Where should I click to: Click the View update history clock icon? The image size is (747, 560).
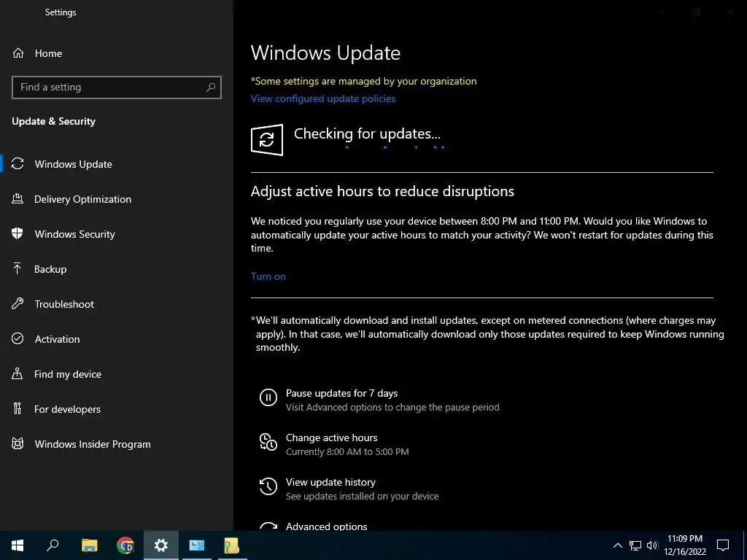click(x=268, y=486)
